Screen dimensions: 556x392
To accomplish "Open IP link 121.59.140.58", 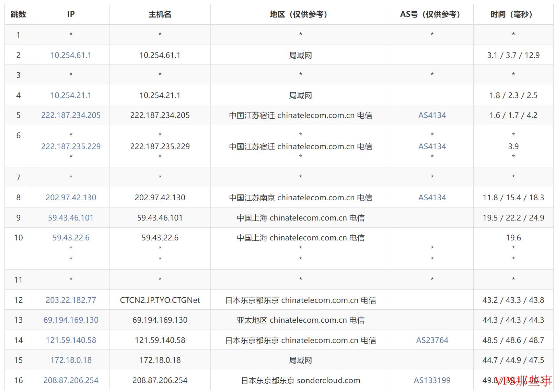I will pyautogui.click(x=71, y=340).
